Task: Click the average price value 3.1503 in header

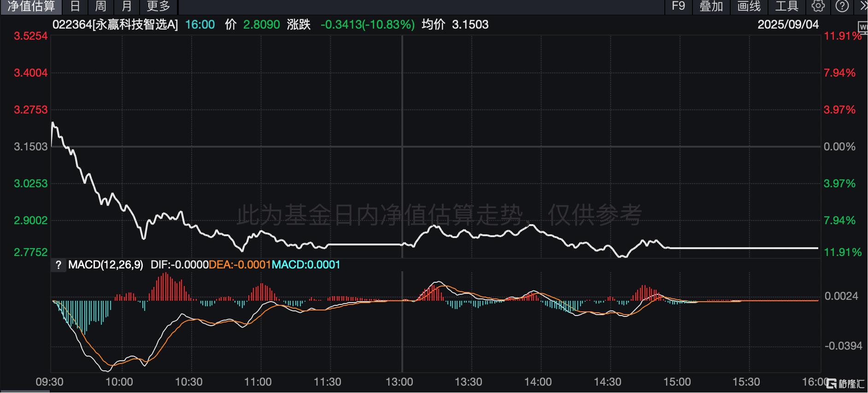Action: click(x=470, y=24)
